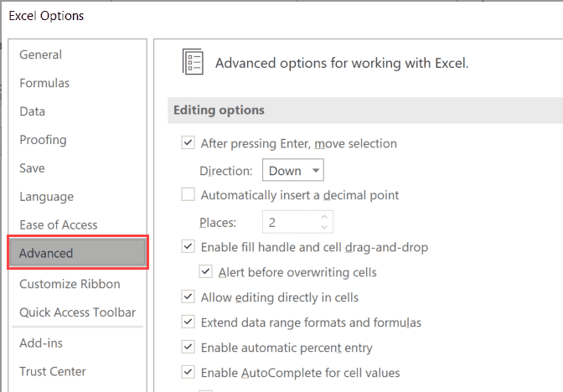Open the Trust Center category
Viewport: 563px width, 392px height.
(53, 371)
